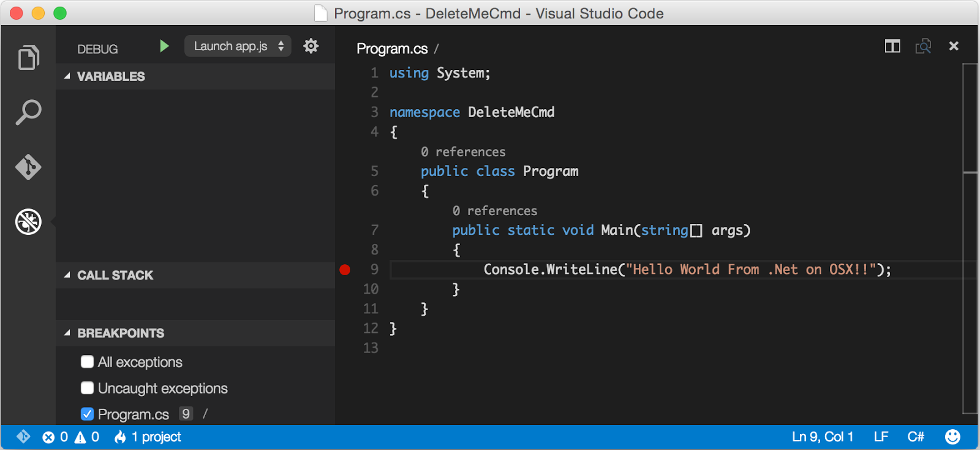Change the LF line ending setting
This screenshot has width=980, height=450.
tap(881, 437)
